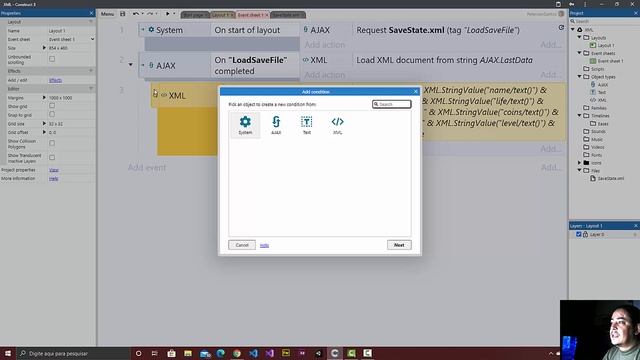Pick the System object in Add condition dialog

tap(245, 125)
